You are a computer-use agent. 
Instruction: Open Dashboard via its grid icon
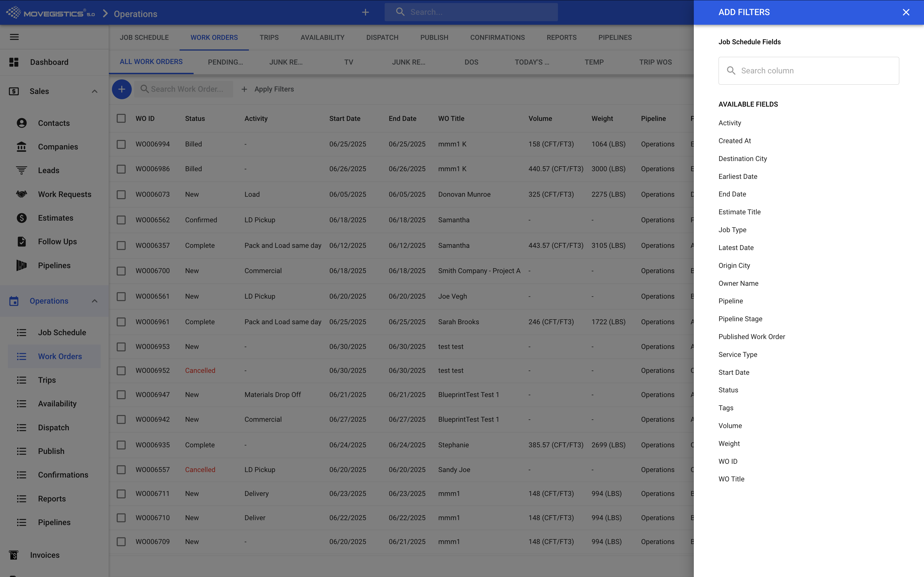click(x=14, y=62)
